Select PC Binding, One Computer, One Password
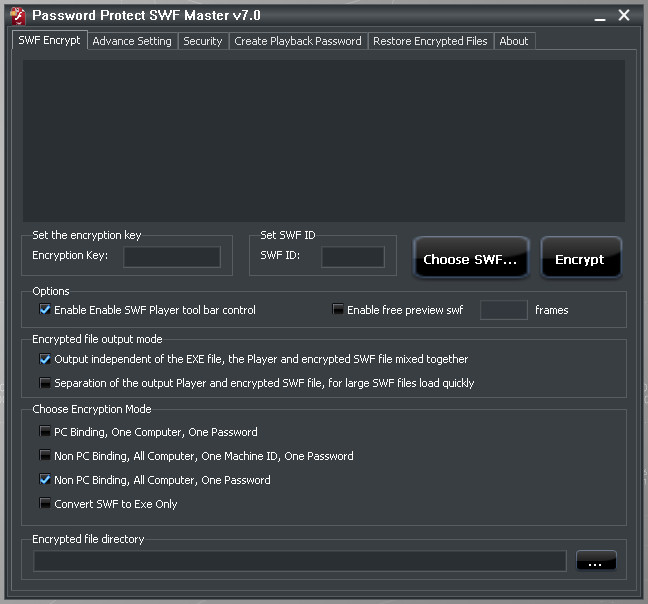This screenshot has width=648, height=604. 45,431
